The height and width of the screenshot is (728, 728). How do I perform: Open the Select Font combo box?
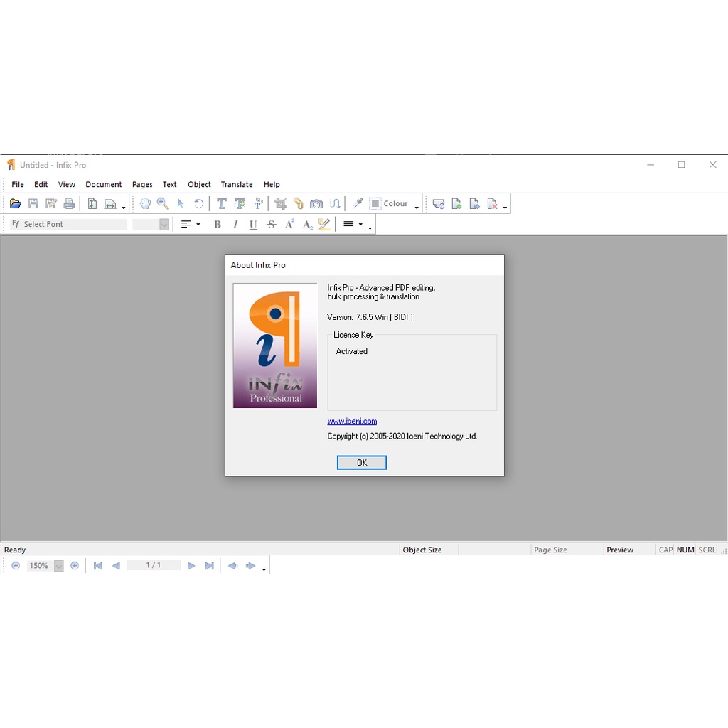tap(69, 224)
